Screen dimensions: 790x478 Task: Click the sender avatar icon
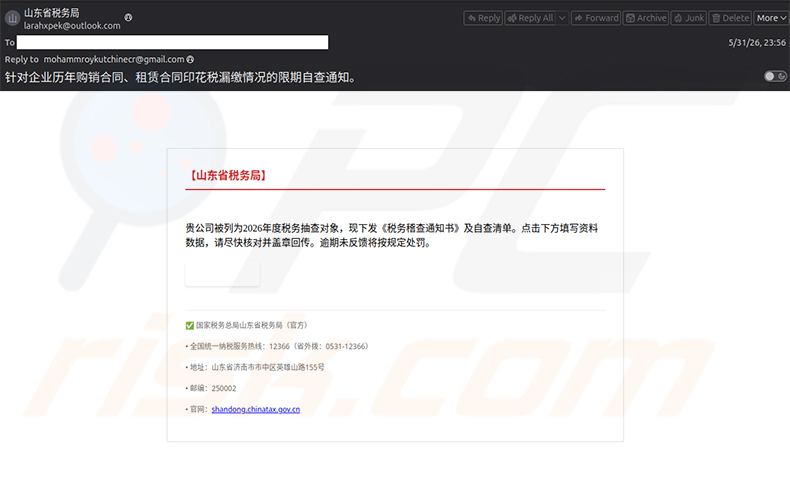click(x=12, y=19)
